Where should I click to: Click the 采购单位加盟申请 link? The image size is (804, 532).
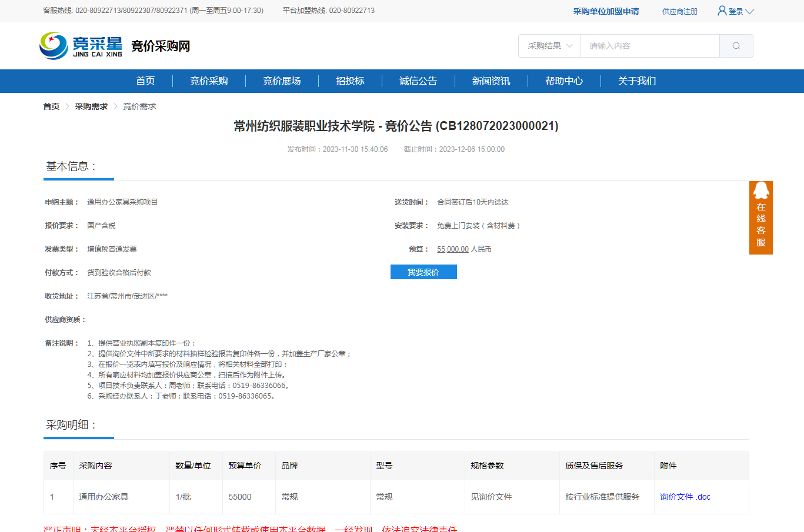pyautogui.click(x=606, y=11)
